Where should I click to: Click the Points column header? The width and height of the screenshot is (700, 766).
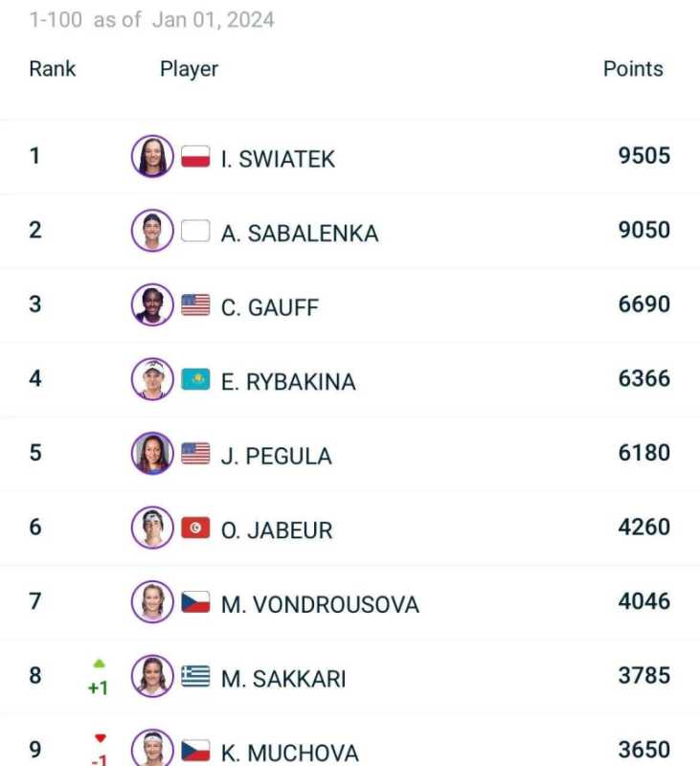tap(632, 69)
